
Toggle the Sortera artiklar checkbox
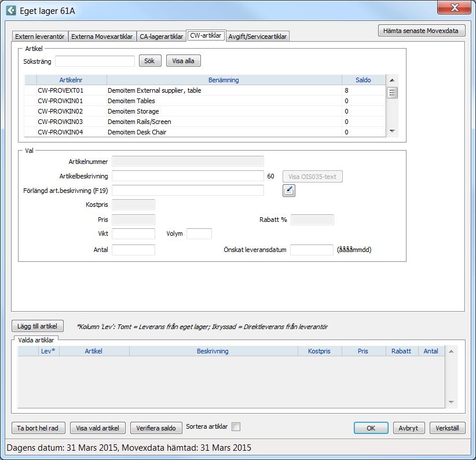tap(236, 426)
